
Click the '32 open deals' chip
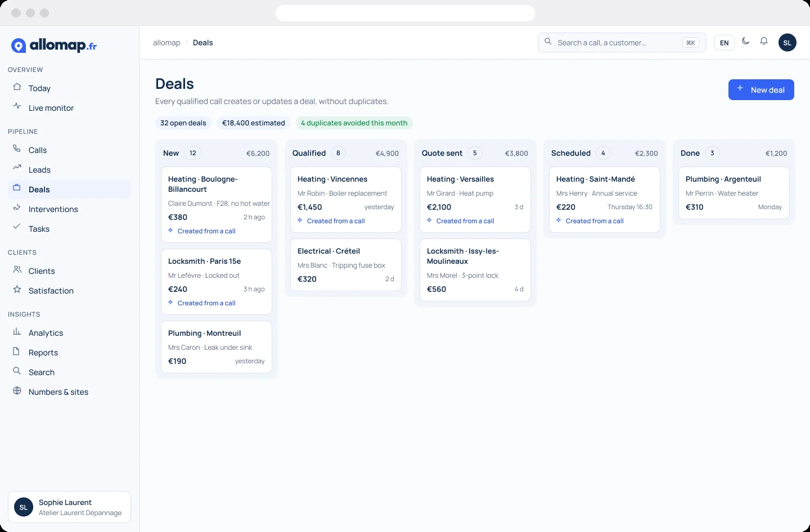point(183,123)
